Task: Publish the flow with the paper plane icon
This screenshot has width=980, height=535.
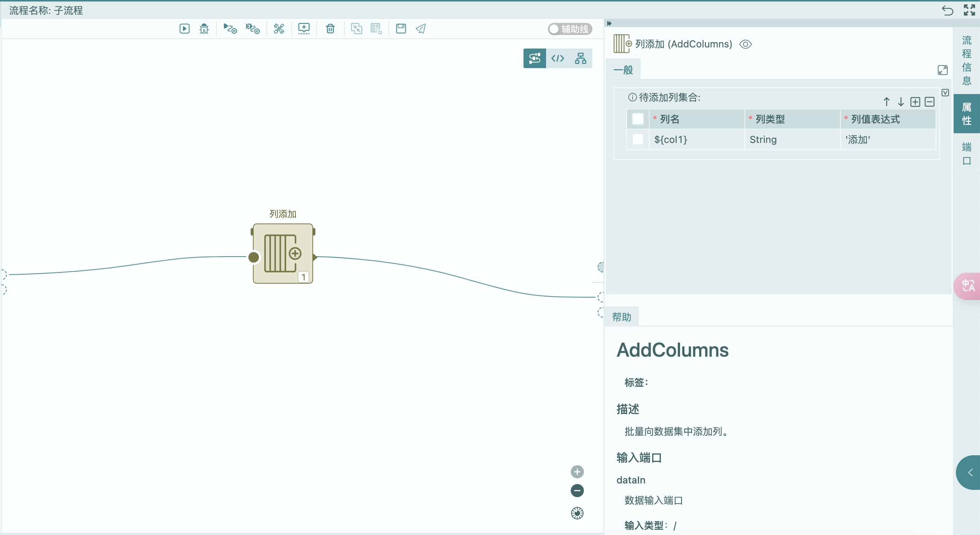Action: click(421, 29)
